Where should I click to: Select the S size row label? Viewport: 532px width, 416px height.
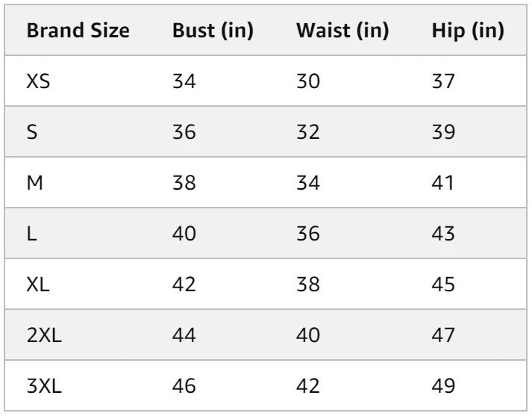(x=31, y=132)
